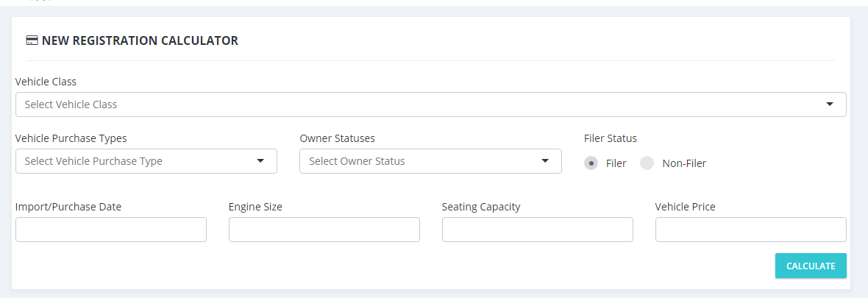Click the Non-Filer text label
The height and width of the screenshot is (298, 868).
click(684, 163)
